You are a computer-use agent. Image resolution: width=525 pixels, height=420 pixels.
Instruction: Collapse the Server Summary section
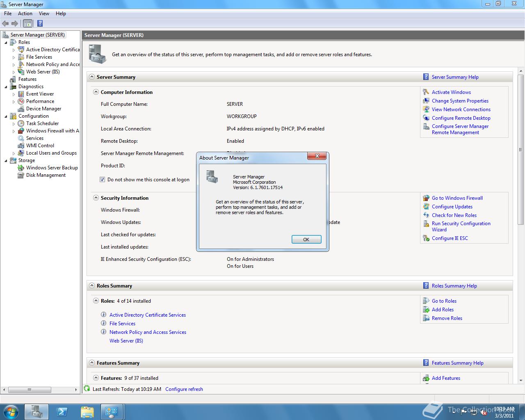92,77
